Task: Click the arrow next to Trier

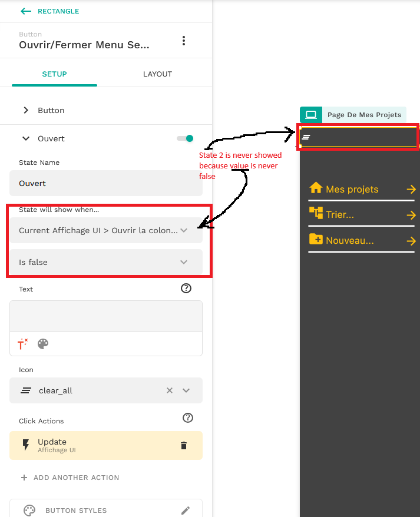Action: pyautogui.click(x=411, y=216)
